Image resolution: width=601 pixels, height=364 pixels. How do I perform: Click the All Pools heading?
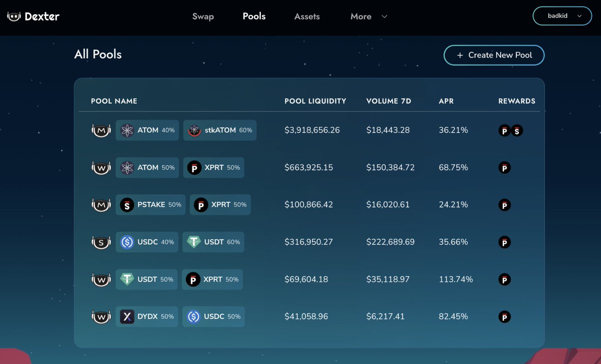pyautogui.click(x=98, y=55)
